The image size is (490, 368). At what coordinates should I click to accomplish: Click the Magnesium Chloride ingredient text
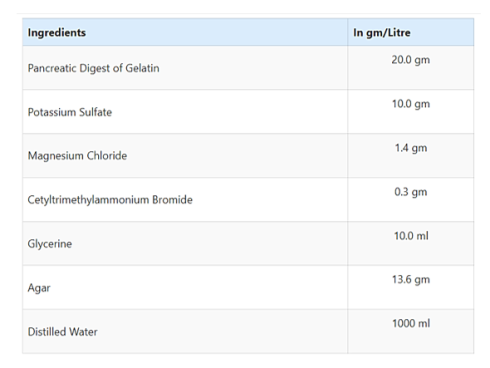[77, 156]
